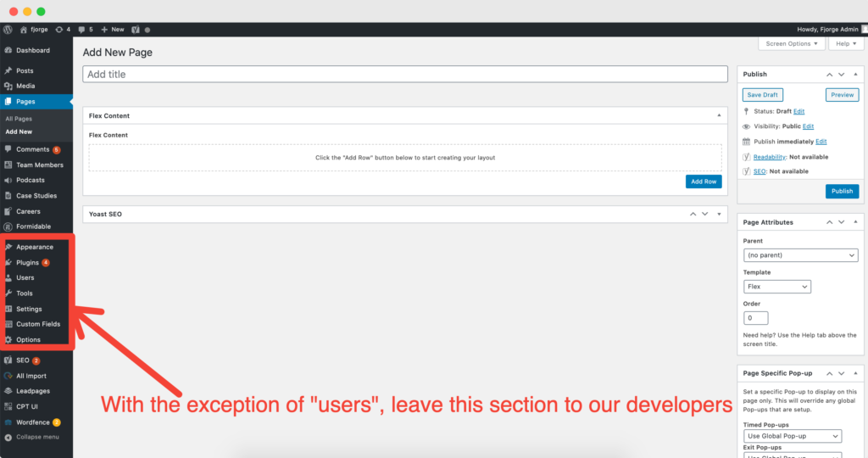Click the Plugins icon in sidebar
The height and width of the screenshot is (458, 868).
click(x=8, y=263)
